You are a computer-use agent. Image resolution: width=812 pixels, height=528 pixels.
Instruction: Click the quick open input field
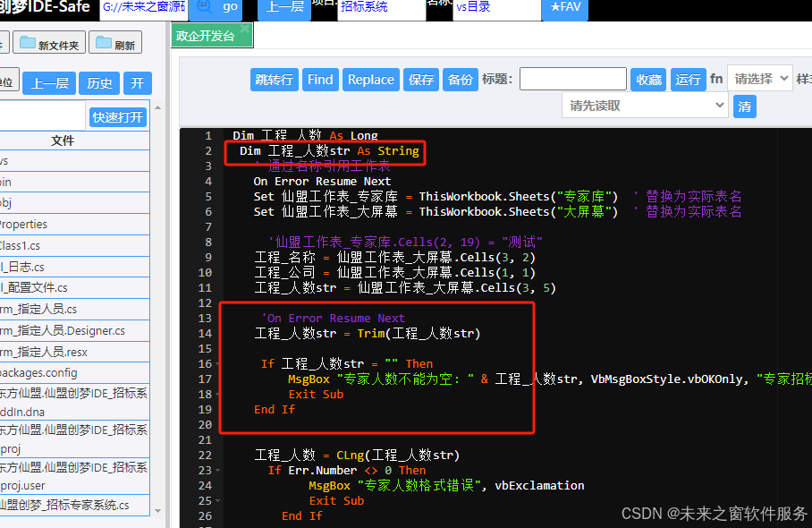[x=42, y=115]
